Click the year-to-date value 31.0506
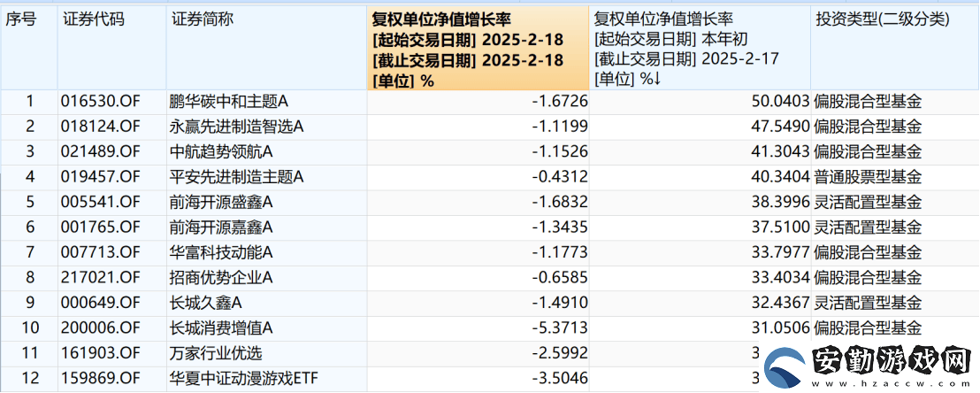 783,327
